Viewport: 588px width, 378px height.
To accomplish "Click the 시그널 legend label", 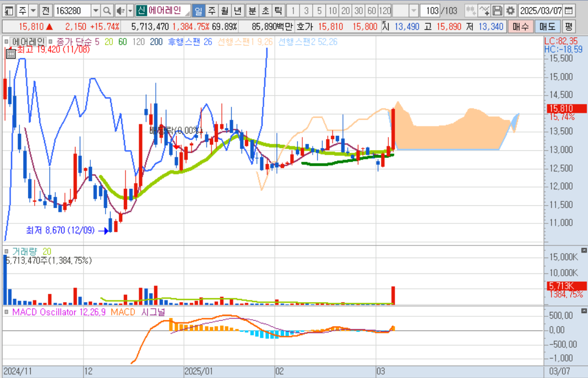I will point(153,311).
